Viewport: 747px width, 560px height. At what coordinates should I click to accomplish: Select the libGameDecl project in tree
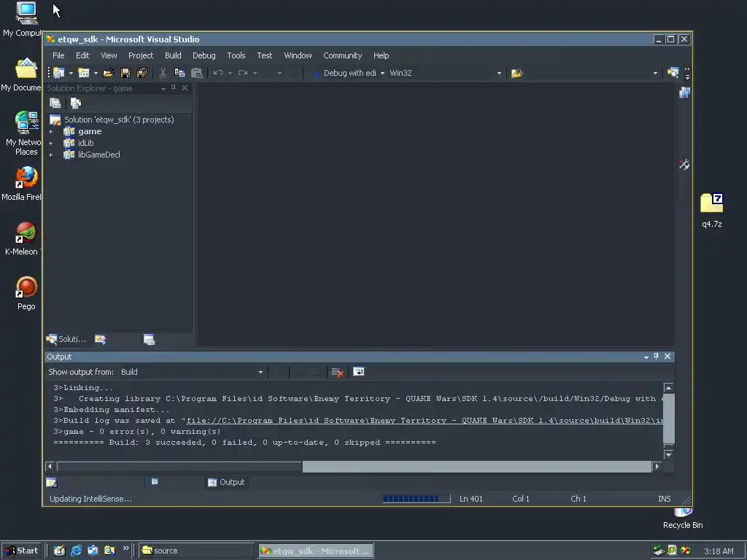[x=99, y=155]
